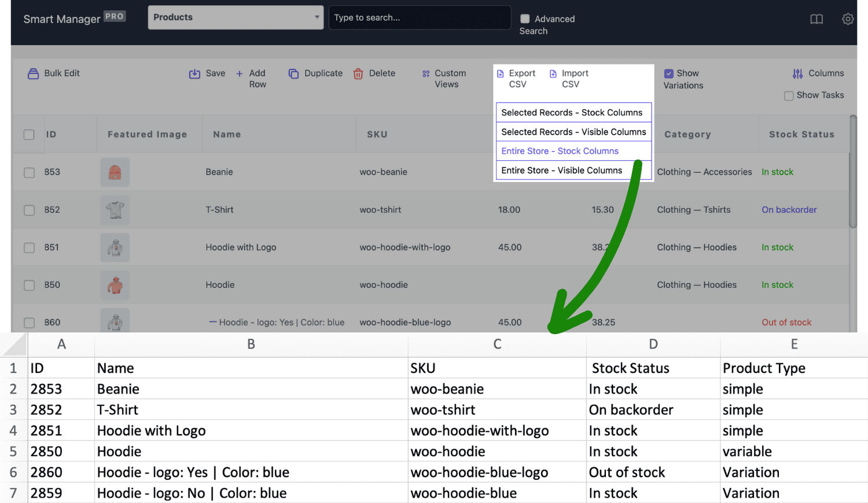Image resolution: width=868 pixels, height=503 pixels.
Task: Click the Delete trash icon
Action: click(358, 74)
